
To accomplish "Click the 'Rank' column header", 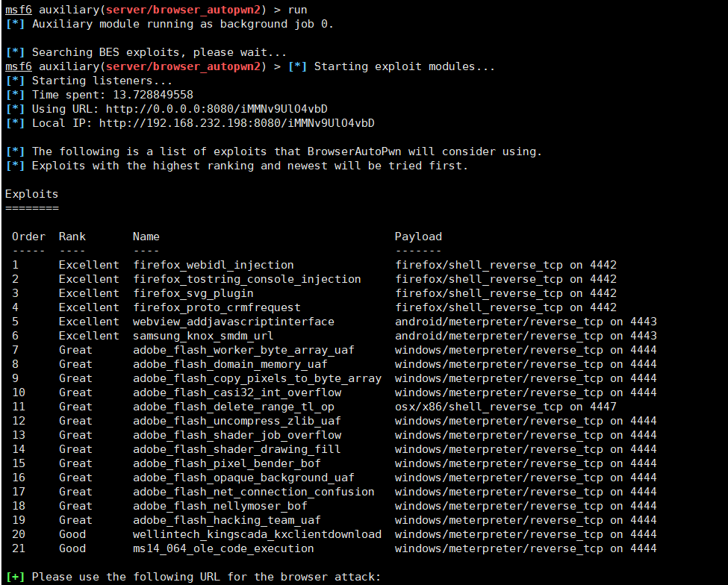I will [x=72, y=237].
